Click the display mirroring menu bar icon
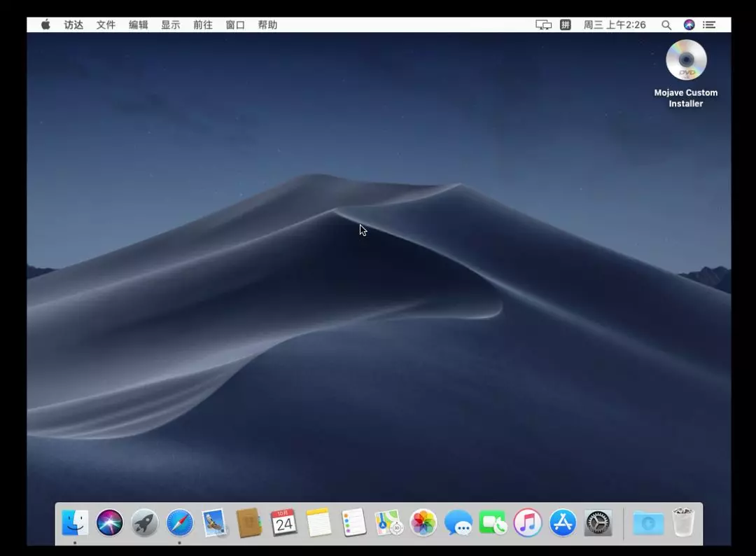Image resolution: width=756 pixels, height=556 pixels. coord(543,25)
